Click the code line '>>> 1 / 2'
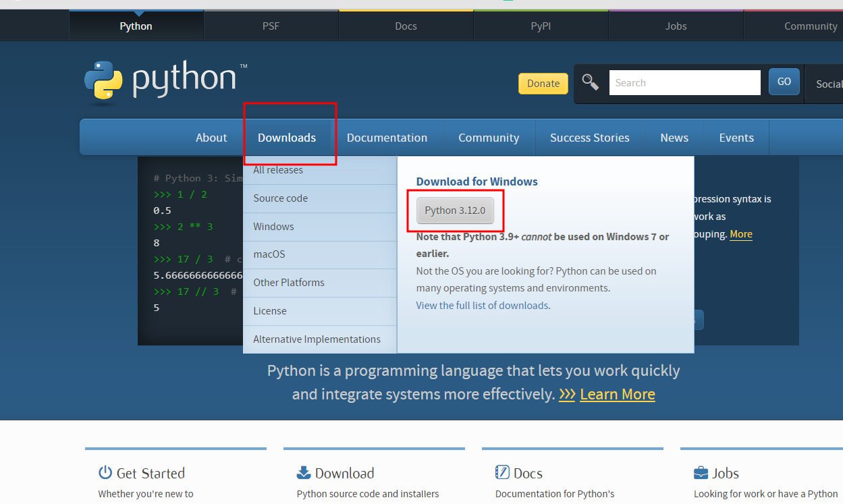843x504 pixels. click(180, 194)
